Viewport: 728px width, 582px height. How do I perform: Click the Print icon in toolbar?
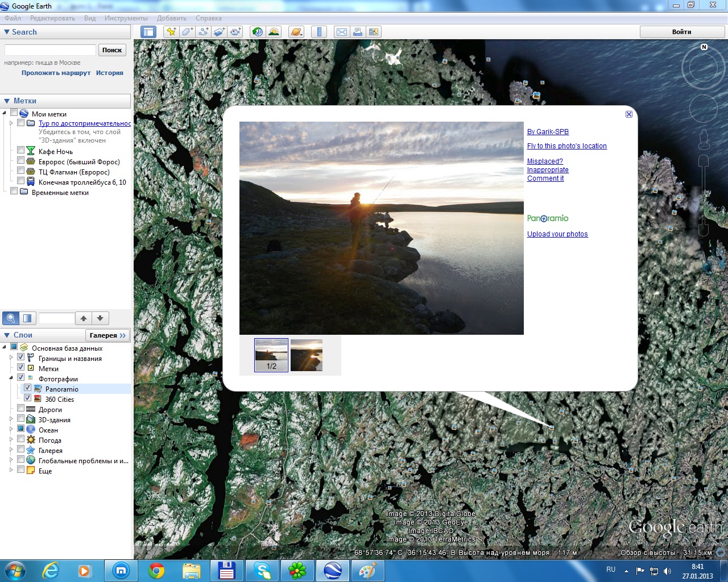click(x=358, y=32)
